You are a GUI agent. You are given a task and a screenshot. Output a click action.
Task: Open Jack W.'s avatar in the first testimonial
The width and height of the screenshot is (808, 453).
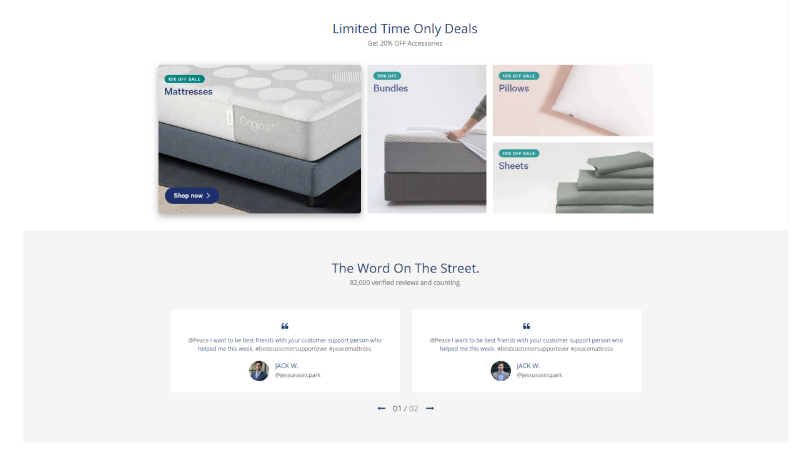pyautogui.click(x=259, y=371)
